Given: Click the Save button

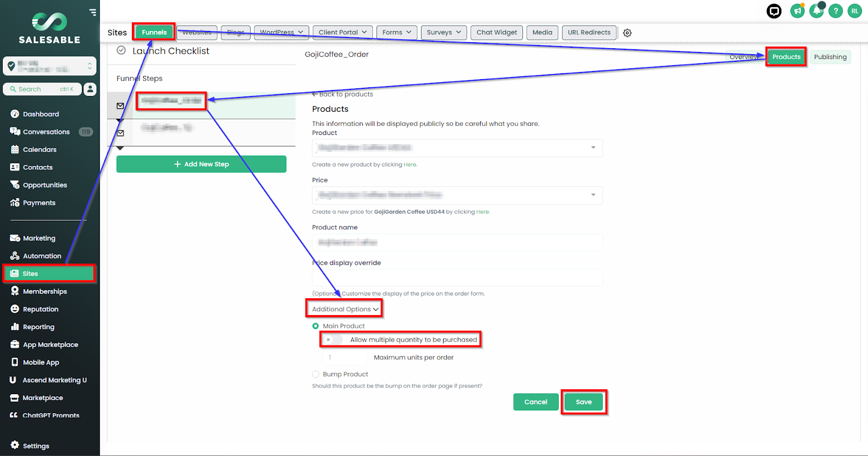Looking at the screenshot, I should [584, 402].
